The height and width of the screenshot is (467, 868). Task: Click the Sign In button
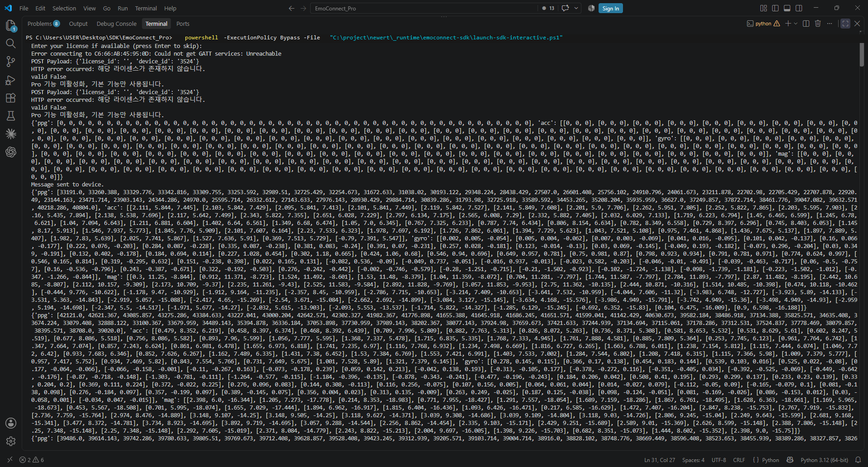point(610,8)
